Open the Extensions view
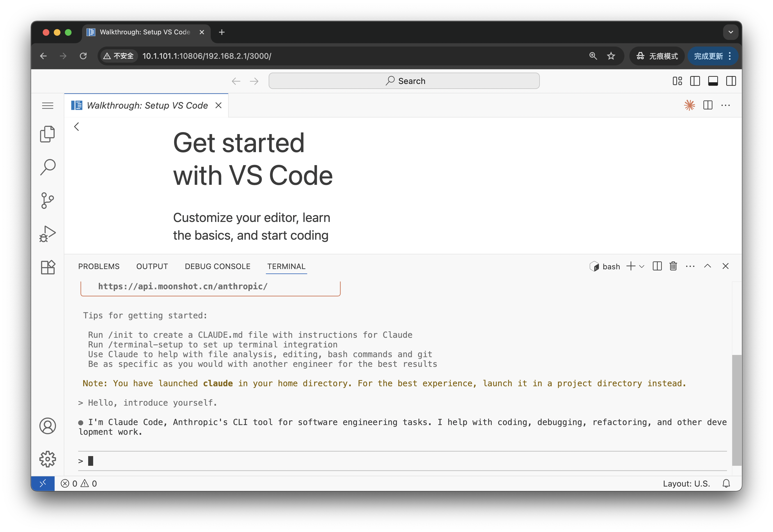 click(47, 267)
